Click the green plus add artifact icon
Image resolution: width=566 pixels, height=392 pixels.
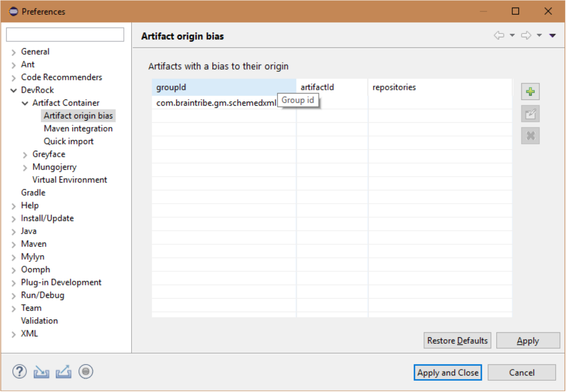(x=530, y=92)
